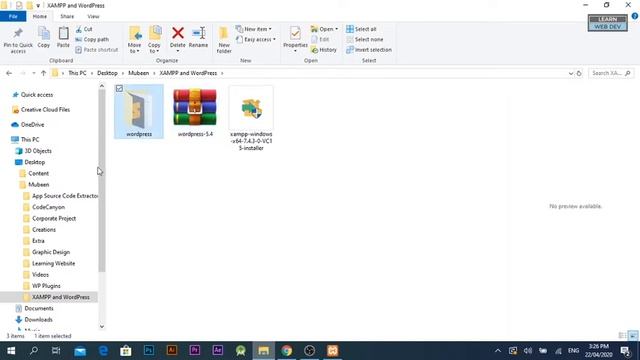Image resolution: width=640 pixels, height=360 pixels.
Task: Click Paste shortcut in ribbon
Action: 97,49
